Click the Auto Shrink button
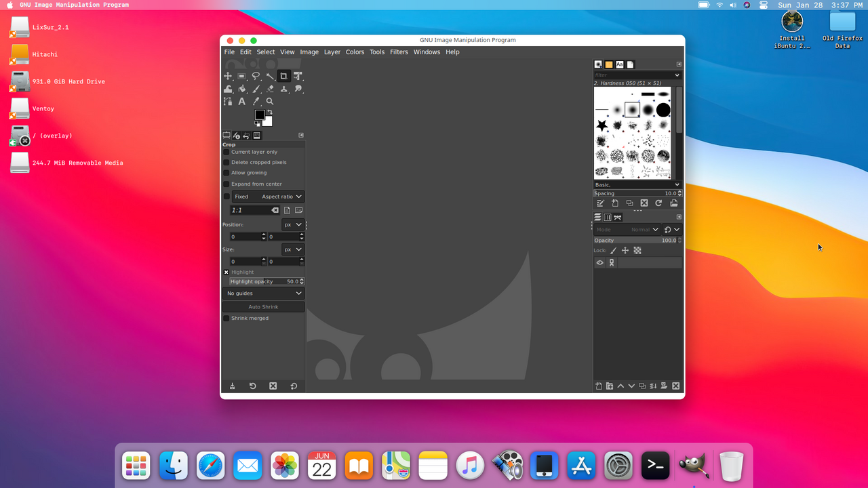868x488 pixels. click(263, 307)
